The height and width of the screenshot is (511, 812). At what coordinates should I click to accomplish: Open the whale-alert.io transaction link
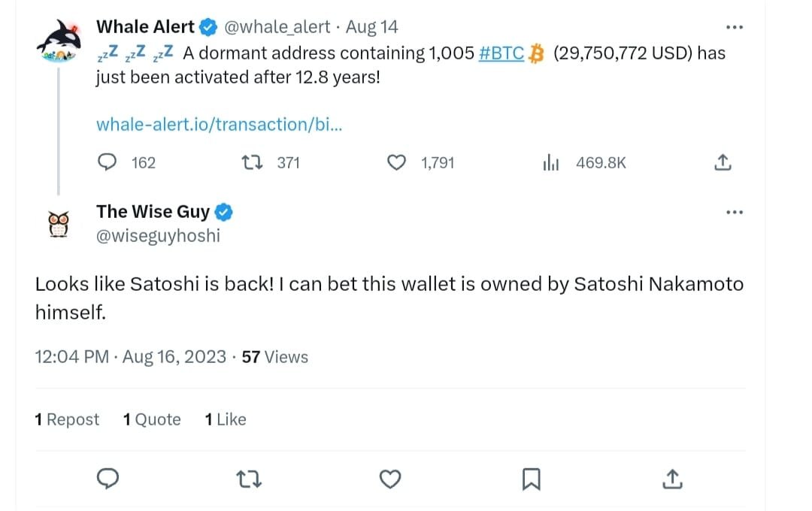[x=220, y=124]
